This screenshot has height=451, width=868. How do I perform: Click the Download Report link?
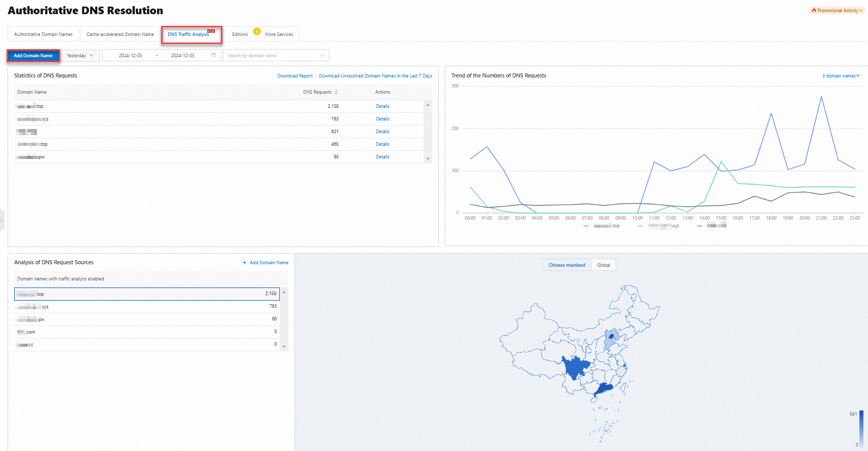294,76
